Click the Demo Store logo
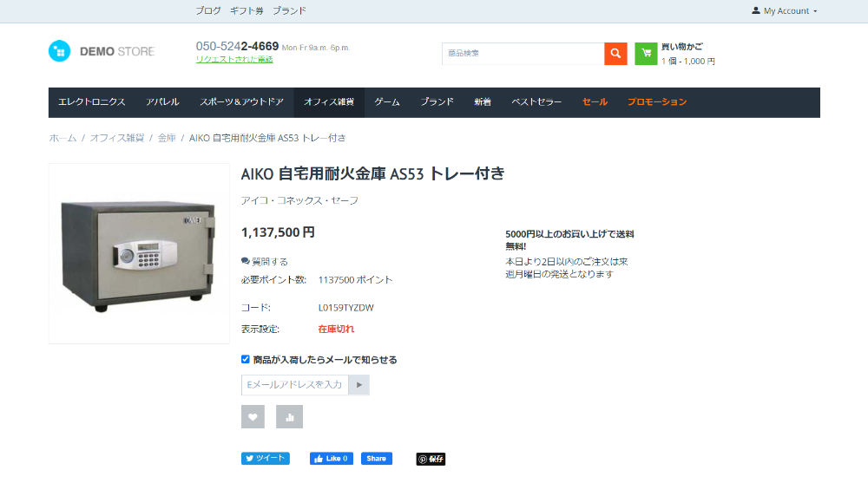 (x=102, y=51)
